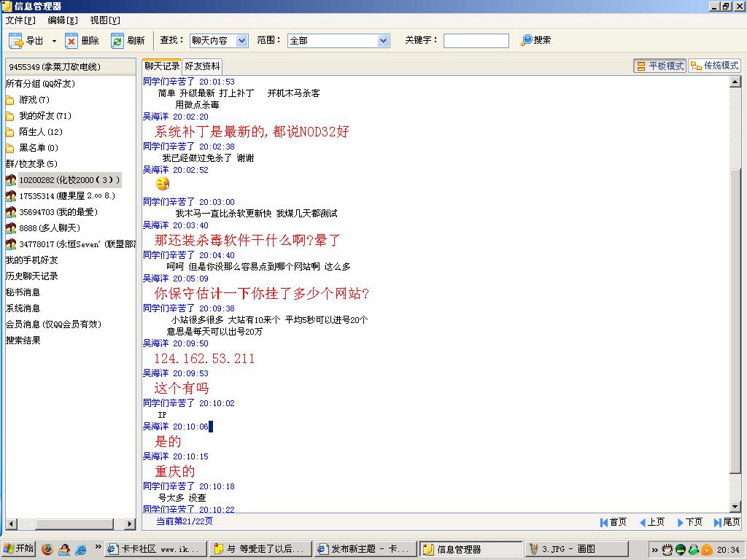Click the 关键字 keyword input field
747x560 pixels.
(x=476, y=41)
